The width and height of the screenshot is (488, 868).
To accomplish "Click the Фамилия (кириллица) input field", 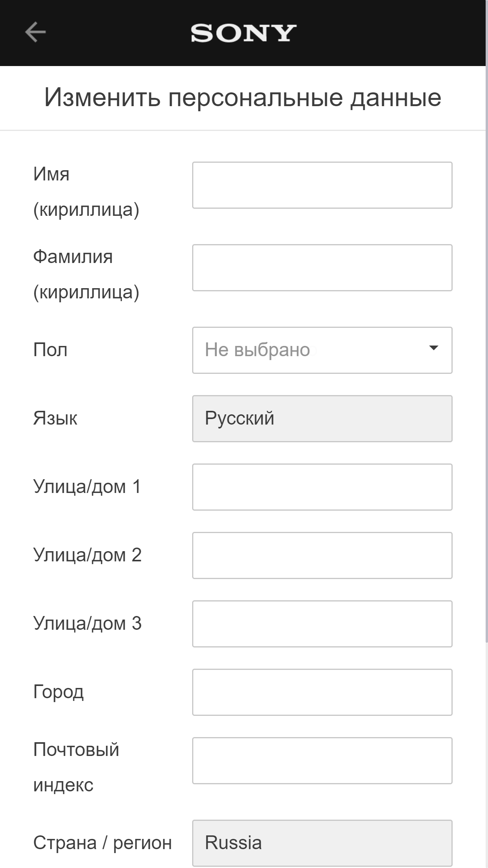I will pyautogui.click(x=322, y=267).
